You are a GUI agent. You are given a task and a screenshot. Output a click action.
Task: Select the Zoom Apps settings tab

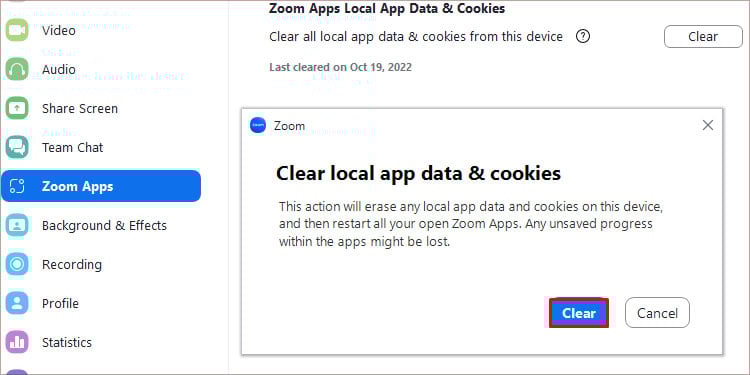[101, 186]
